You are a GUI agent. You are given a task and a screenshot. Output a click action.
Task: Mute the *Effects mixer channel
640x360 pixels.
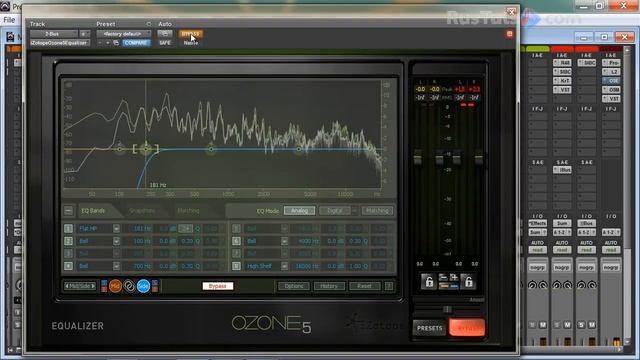pos(542,325)
